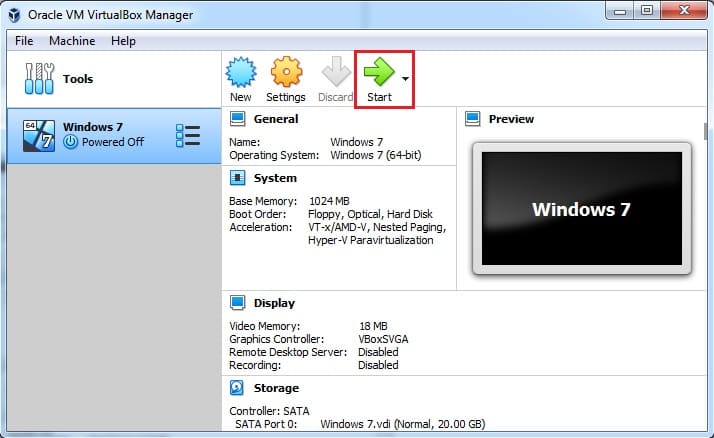
Task: Select the Tools icon in sidebar
Action: pyautogui.click(x=39, y=79)
